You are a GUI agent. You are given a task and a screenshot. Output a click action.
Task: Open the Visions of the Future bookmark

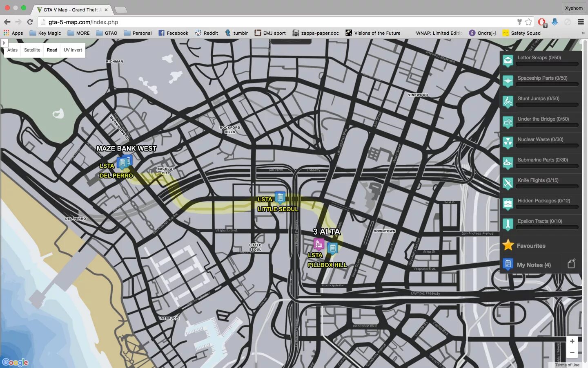click(373, 33)
